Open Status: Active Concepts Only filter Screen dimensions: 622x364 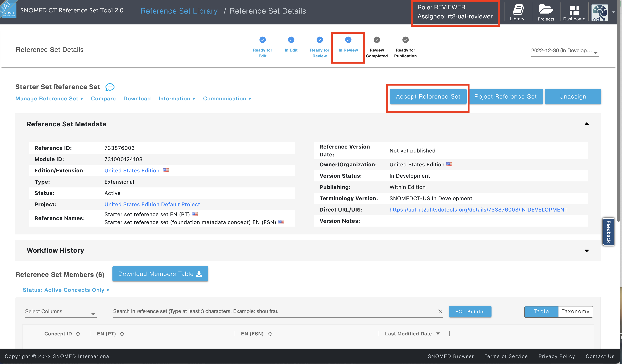pos(66,290)
